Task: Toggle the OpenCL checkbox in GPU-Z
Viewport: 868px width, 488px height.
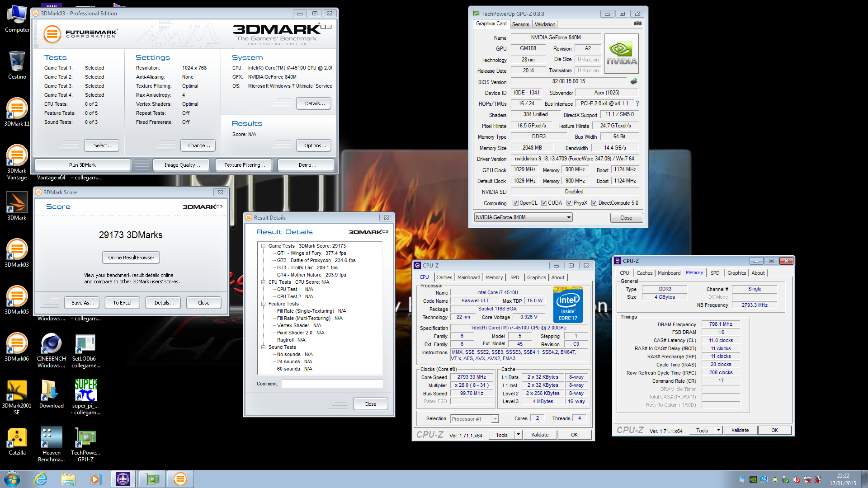Action: tap(515, 203)
